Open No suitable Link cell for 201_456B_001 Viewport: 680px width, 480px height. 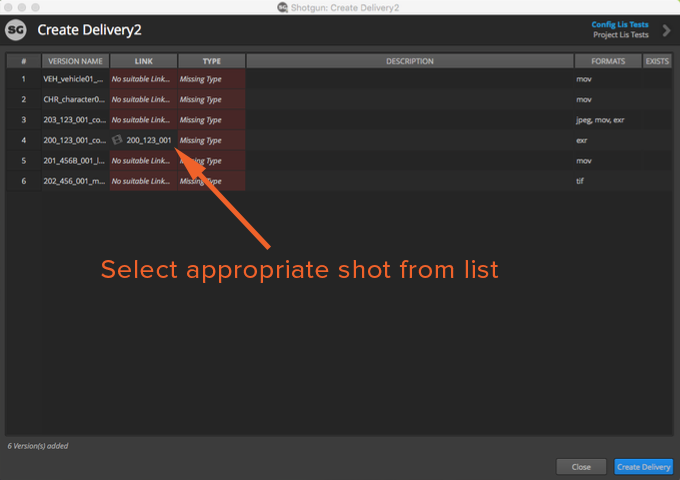pyautogui.click(x=144, y=160)
